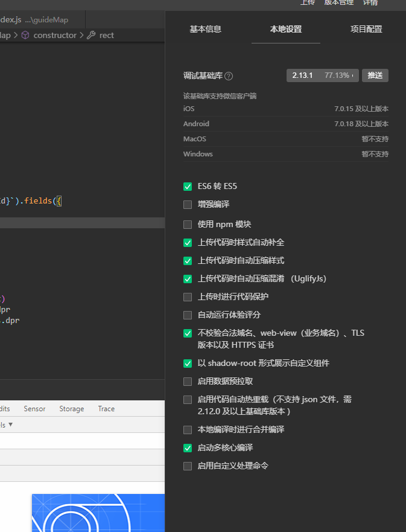This screenshot has width=406, height=532.
Task: Select the rect breadcrumb item
Action: (106, 35)
